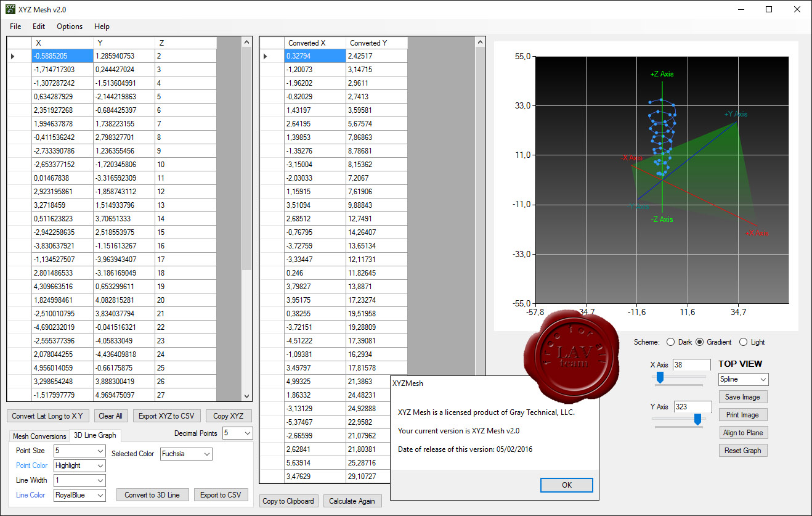Select X cell 4,956014059
Image resolution: width=812 pixels, height=516 pixels.
pyautogui.click(x=62, y=368)
